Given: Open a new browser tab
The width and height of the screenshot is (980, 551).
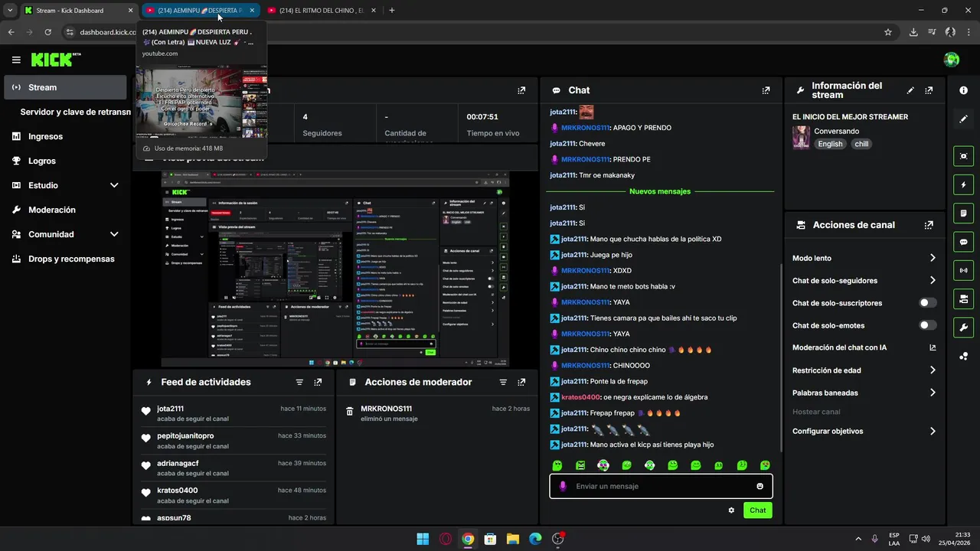Looking at the screenshot, I should [392, 11].
